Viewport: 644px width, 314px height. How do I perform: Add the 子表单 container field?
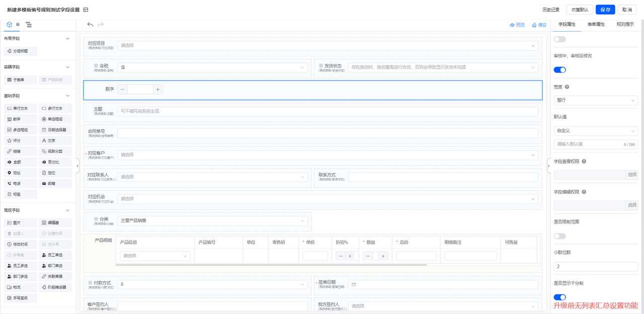tap(20, 80)
